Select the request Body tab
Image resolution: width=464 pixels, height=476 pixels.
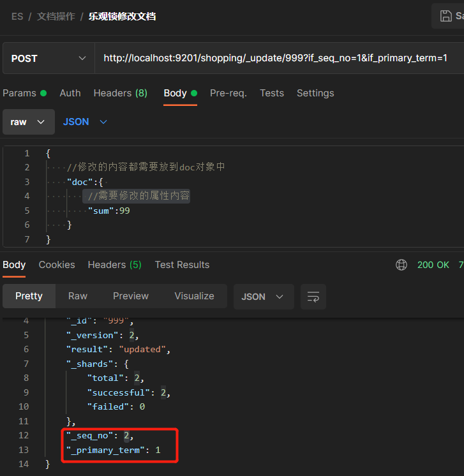[181, 93]
